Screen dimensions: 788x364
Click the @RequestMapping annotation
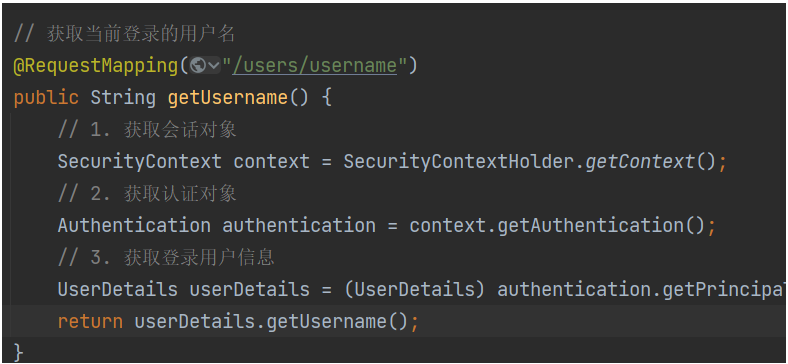95,66
